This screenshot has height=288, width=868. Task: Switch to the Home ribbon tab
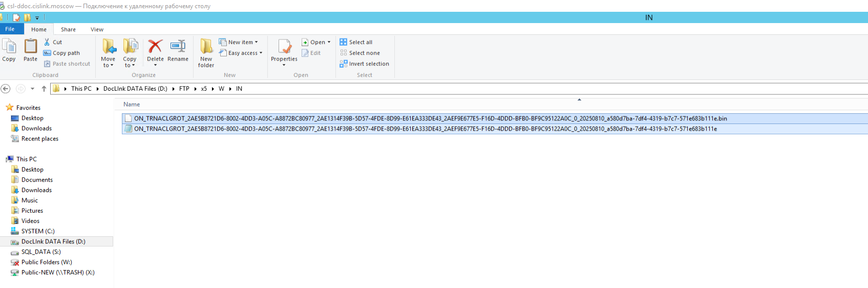click(x=39, y=29)
